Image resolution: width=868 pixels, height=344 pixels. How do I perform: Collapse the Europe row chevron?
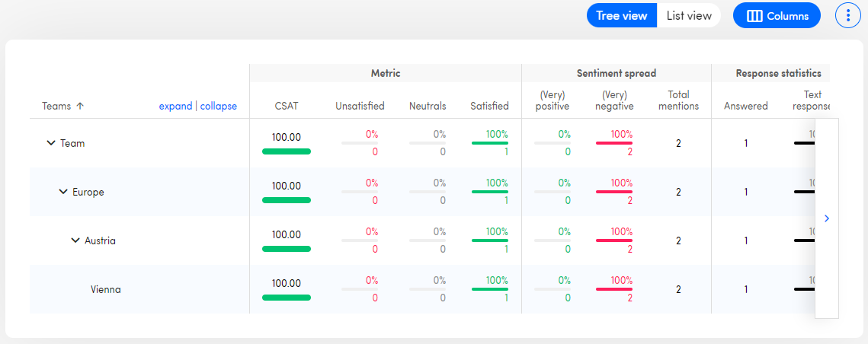[63, 192]
